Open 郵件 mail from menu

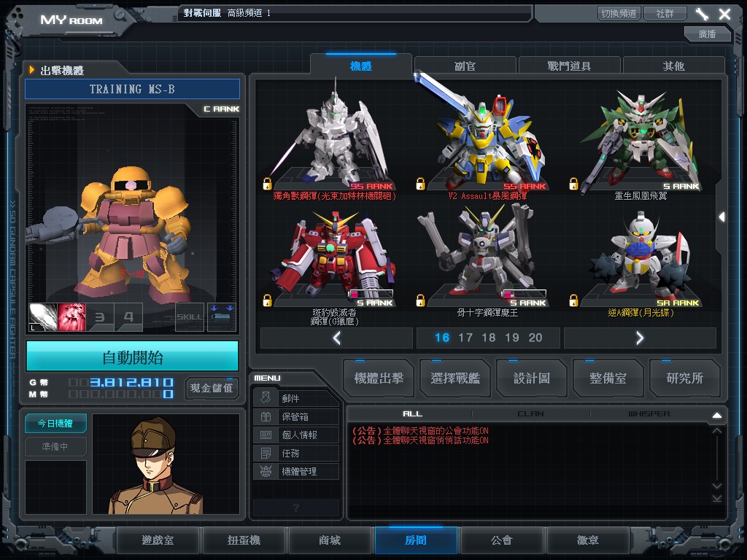[x=296, y=398]
